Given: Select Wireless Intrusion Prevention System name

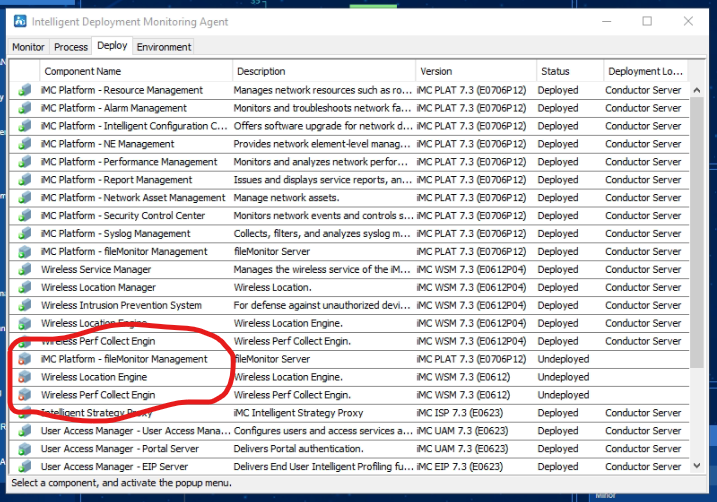Looking at the screenshot, I should (x=121, y=305).
